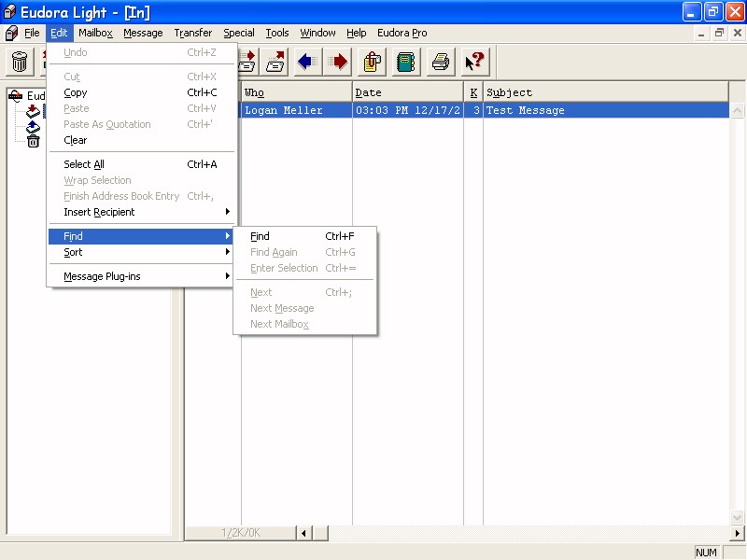Click the printer toolbar icon
Image resolution: width=747 pixels, height=560 pixels.
click(440, 62)
